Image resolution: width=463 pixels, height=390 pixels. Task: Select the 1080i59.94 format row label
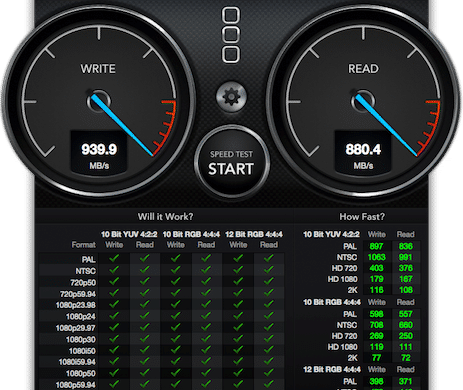tap(77, 362)
